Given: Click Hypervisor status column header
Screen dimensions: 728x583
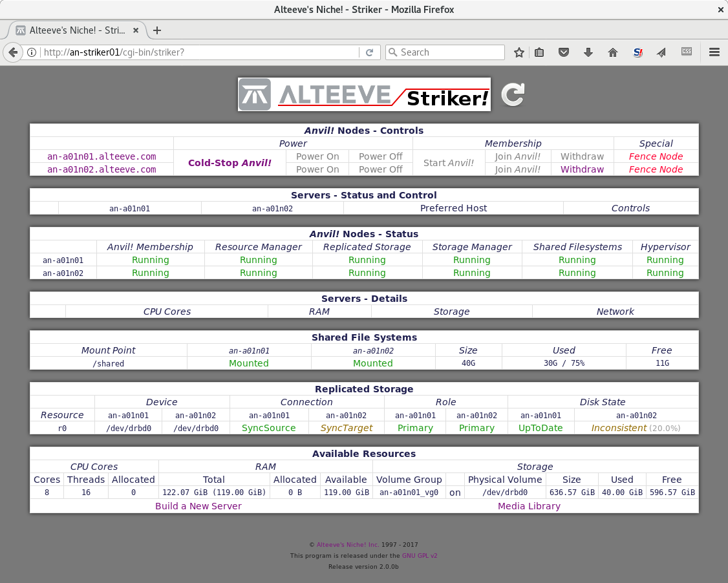Looking at the screenshot, I should click(665, 247).
